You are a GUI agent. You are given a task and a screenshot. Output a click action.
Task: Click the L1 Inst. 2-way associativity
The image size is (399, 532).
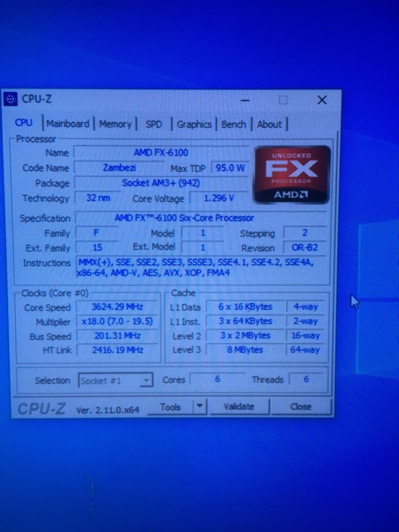pos(305,321)
